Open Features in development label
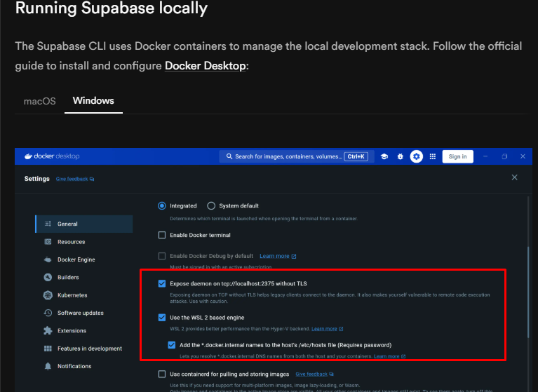 pyautogui.click(x=90, y=349)
